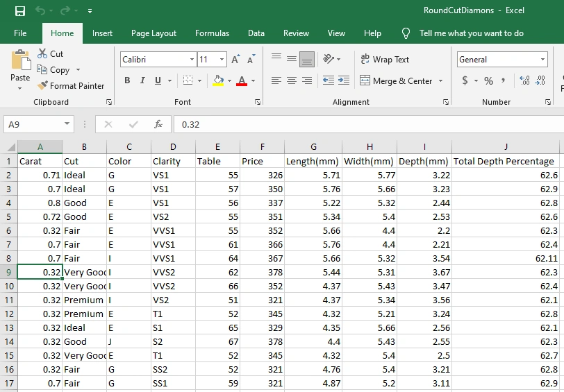564x392 pixels.
Task: Align text to the left
Action: [276, 80]
